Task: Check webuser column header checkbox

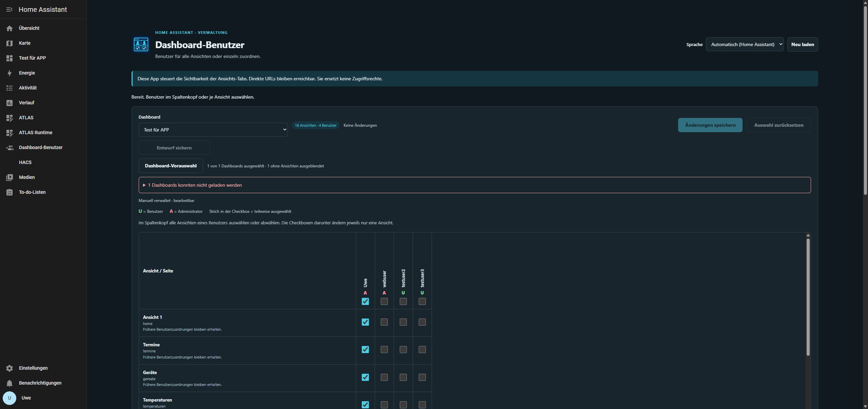Action: point(384,301)
